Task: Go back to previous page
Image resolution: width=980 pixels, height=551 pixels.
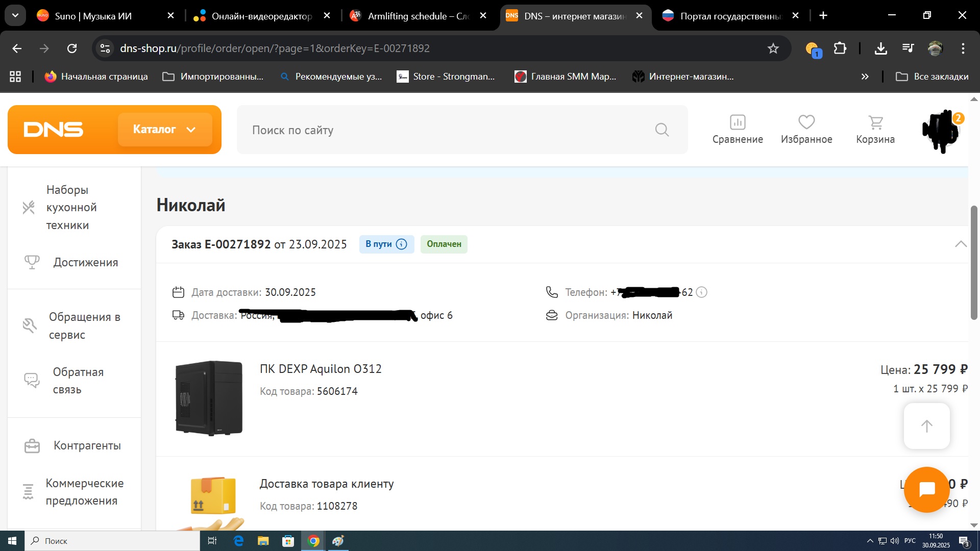Action: 17,48
